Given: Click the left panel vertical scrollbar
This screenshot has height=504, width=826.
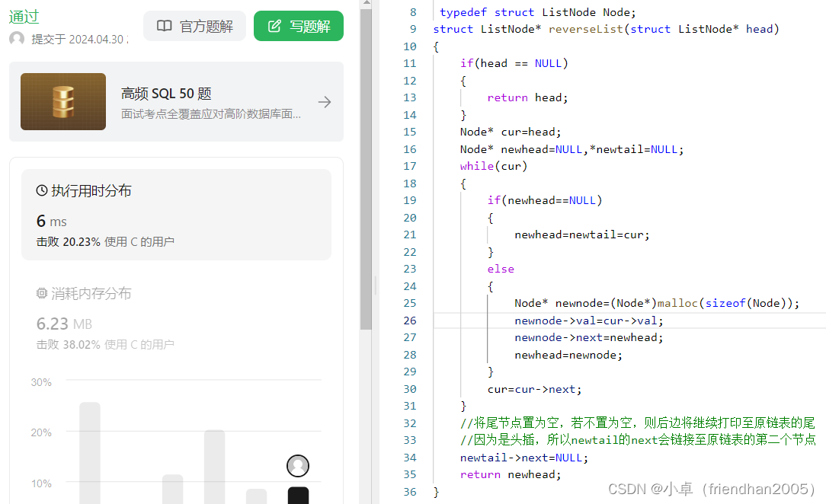Looking at the screenshot, I should pyautogui.click(x=366, y=168).
